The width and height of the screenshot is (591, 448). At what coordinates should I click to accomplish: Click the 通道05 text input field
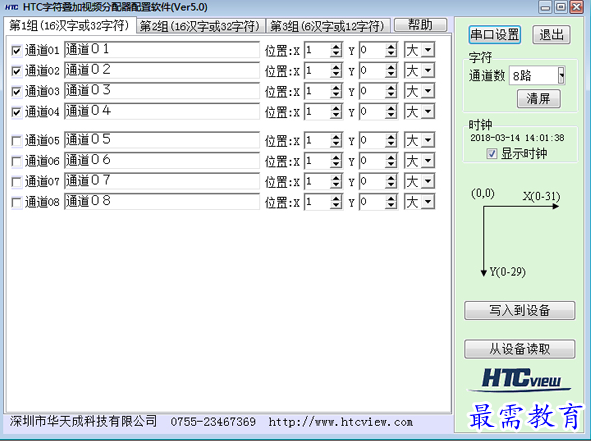pos(162,140)
